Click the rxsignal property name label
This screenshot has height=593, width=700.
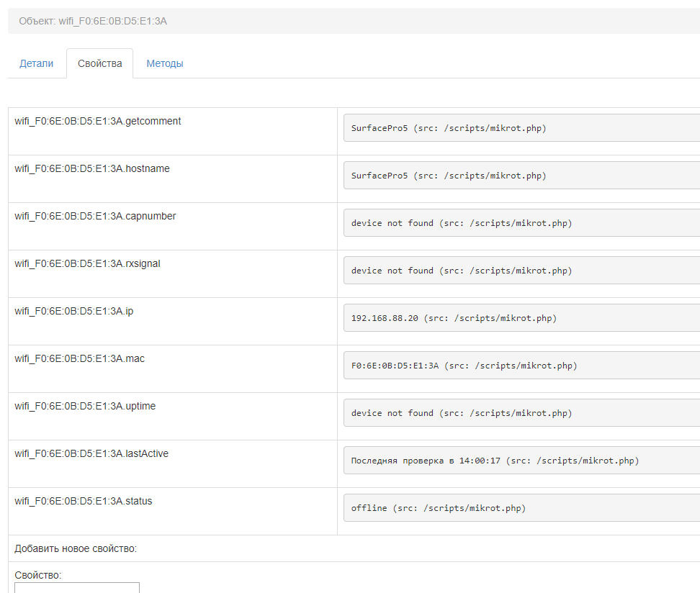[87, 263]
